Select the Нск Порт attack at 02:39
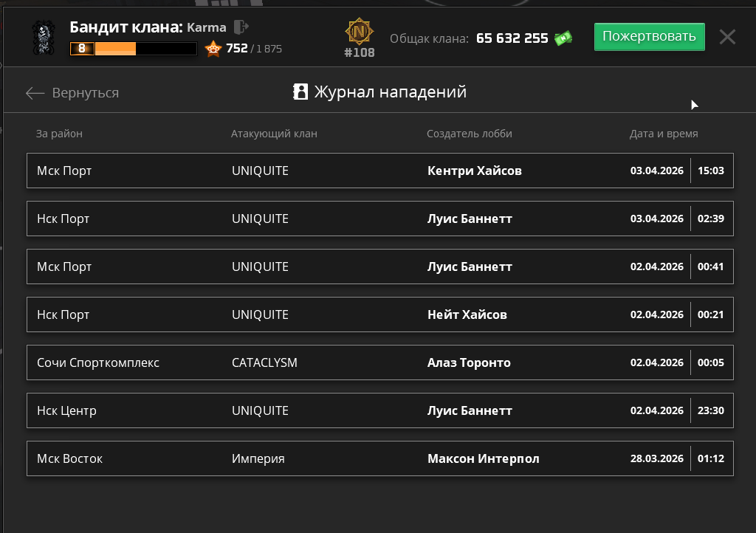The height and width of the screenshot is (533, 756). tap(379, 219)
